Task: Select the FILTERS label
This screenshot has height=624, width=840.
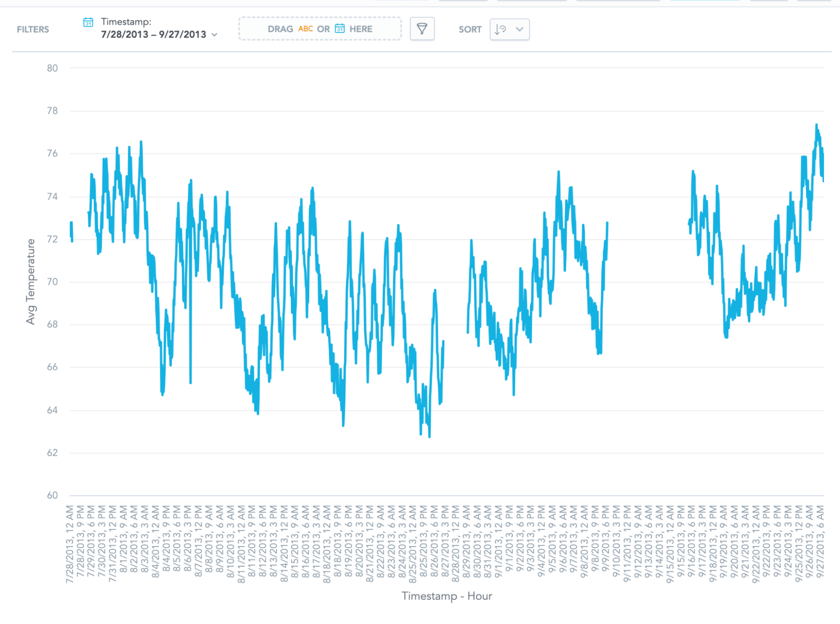Action: [x=33, y=29]
